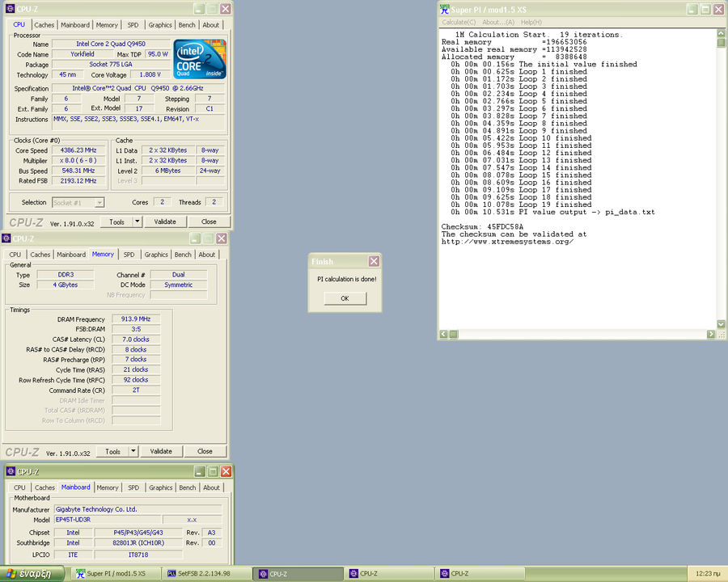Click Tools button in Memory window
Screen dimensions: 728x582
pos(112,451)
